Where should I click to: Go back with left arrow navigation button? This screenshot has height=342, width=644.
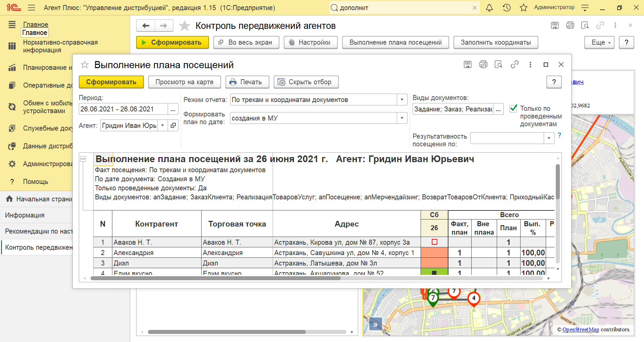point(146,26)
